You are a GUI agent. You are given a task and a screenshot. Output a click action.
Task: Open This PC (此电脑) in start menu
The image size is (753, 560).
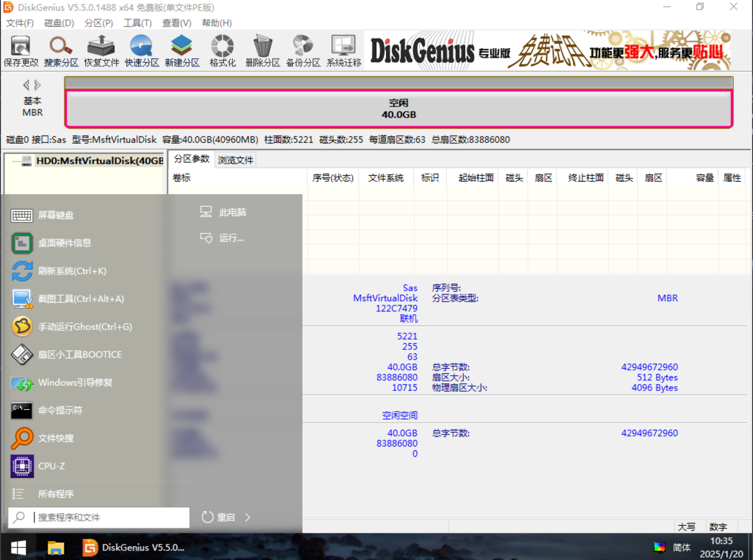223,212
